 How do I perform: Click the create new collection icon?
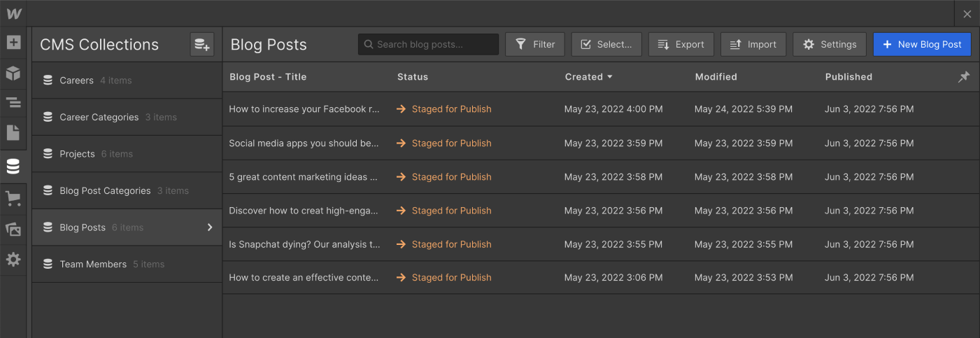(x=201, y=45)
